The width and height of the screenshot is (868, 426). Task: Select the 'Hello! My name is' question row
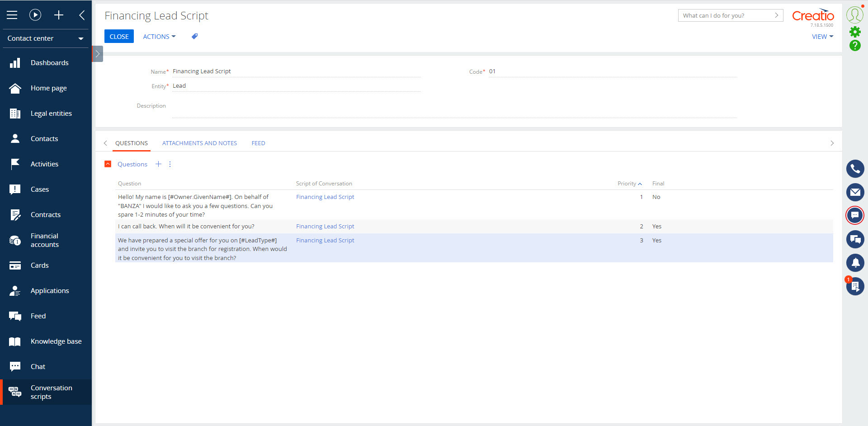474,205
